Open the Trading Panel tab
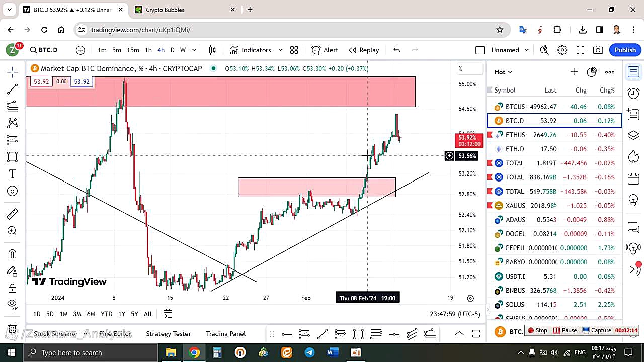The width and height of the screenshot is (644, 362). click(225, 334)
